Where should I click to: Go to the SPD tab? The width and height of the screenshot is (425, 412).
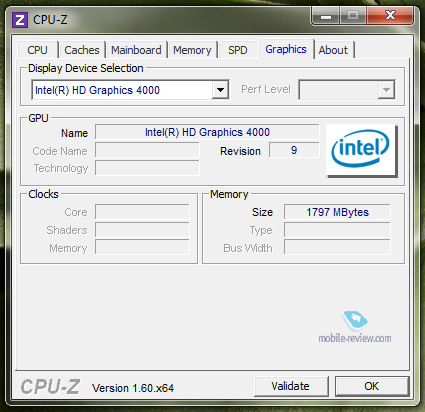[238, 50]
